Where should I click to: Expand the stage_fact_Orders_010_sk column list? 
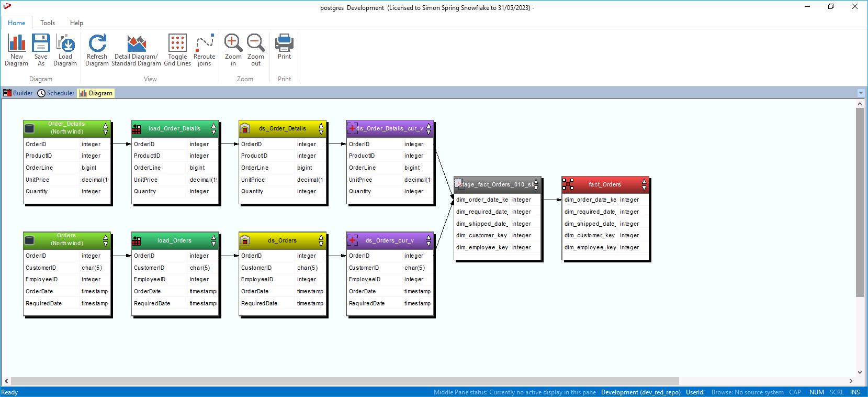point(536,184)
